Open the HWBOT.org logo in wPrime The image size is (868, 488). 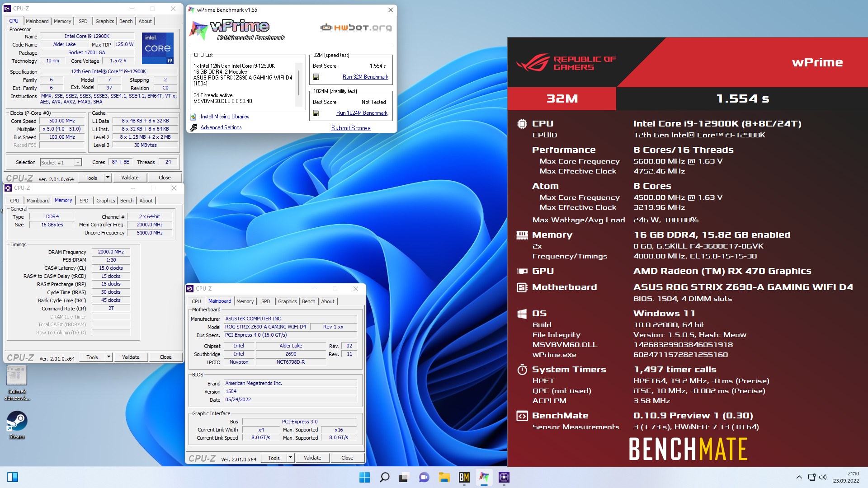(x=356, y=28)
